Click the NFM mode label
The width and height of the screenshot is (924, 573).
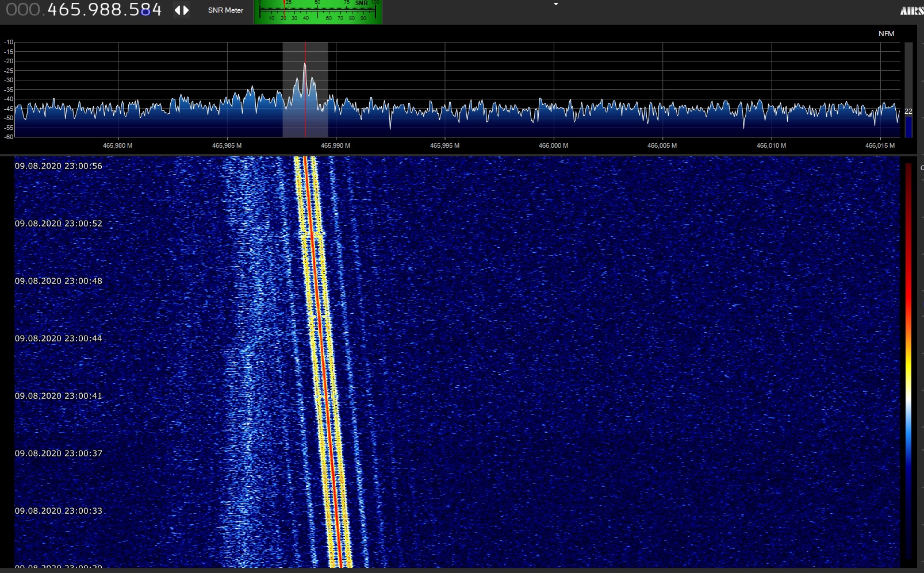pos(886,34)
